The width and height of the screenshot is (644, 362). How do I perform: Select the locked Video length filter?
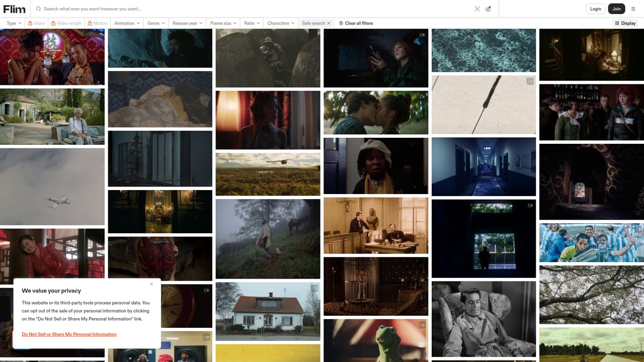(x=66, y=23)
